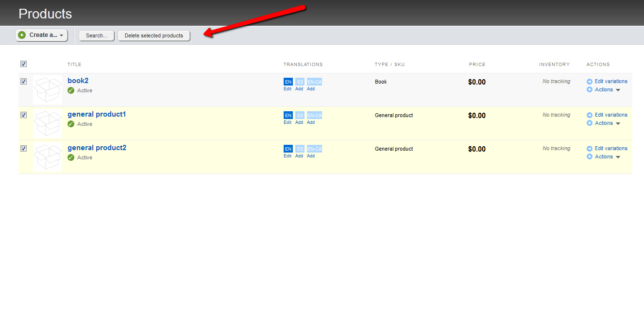This screenshot has width=644, height=327.
Task: Uncheck the book2 row checkbox
Action: (x=23, y=81)
